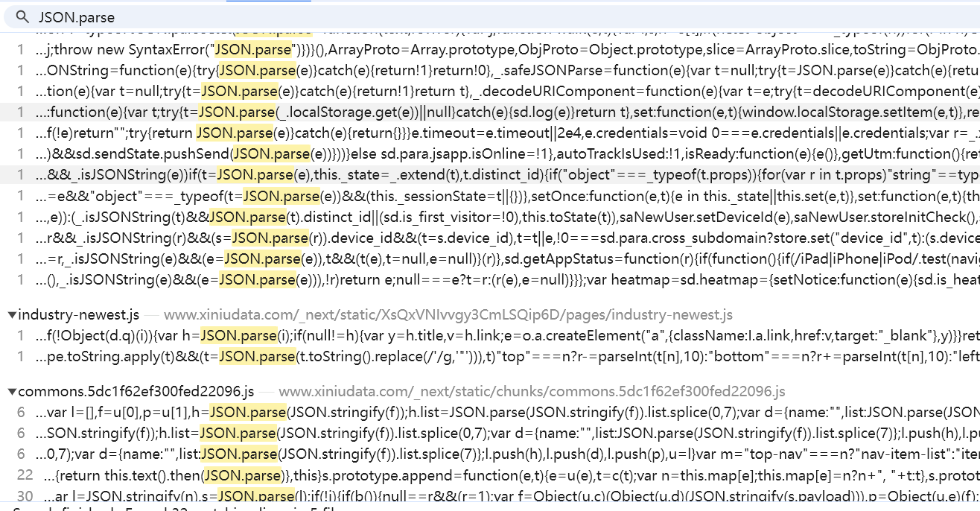Open result containing 'e.timeout=e.timeout||2e4'
Image resolution: width=980 pixels, height=511 pixels.
(x=490, y=133)
